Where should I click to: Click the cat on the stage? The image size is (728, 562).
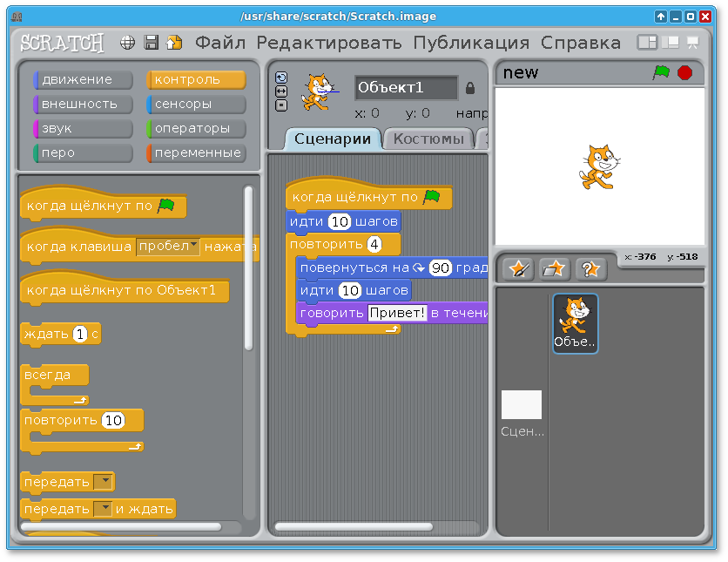click(x=599, y=167)
